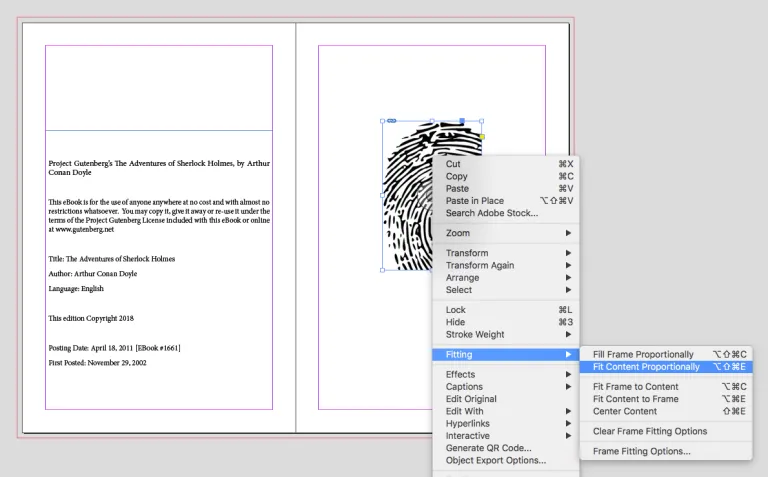Click 'Posting Date: April 18, 2011' line

(x=114, y=348)
